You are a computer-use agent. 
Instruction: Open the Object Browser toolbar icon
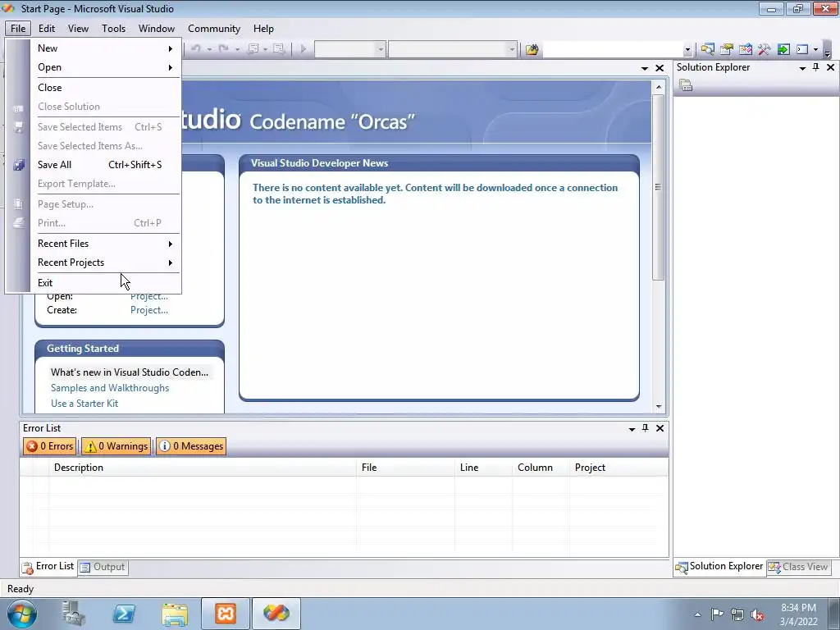click(745, 49)
